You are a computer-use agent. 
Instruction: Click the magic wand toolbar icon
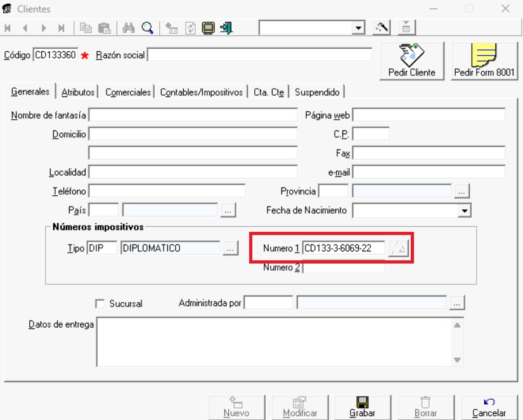(382, 28)
